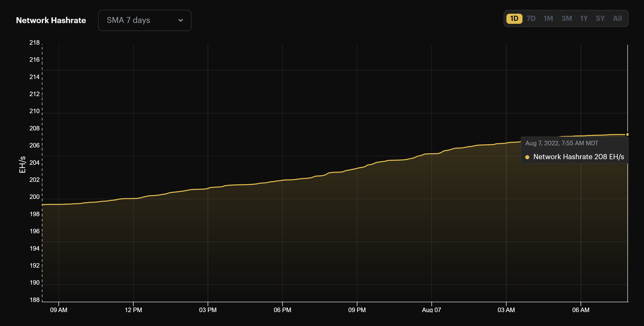Click the 03 AM time label
This screenshot has height=326, width=644.
(506, 310)
